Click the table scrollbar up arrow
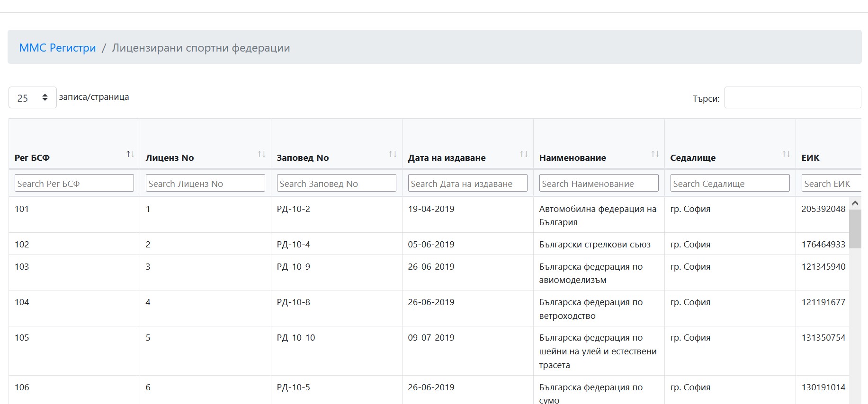This screenshot has width=868, height=404. tap(855, 203)
